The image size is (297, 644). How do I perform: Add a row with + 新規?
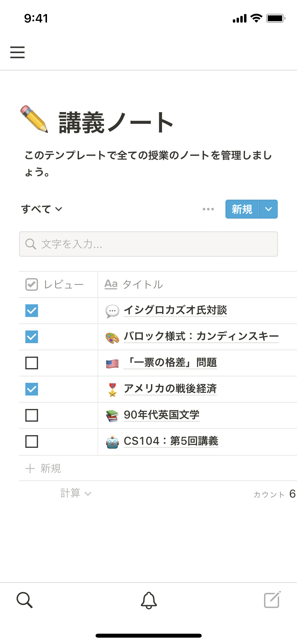(44, 468)
